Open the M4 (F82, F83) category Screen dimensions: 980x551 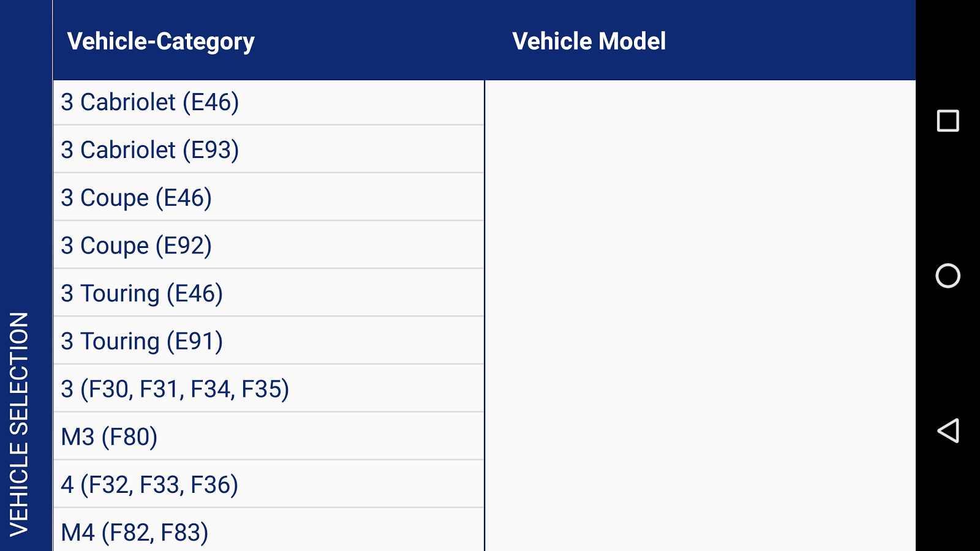[x=269, y=530]
